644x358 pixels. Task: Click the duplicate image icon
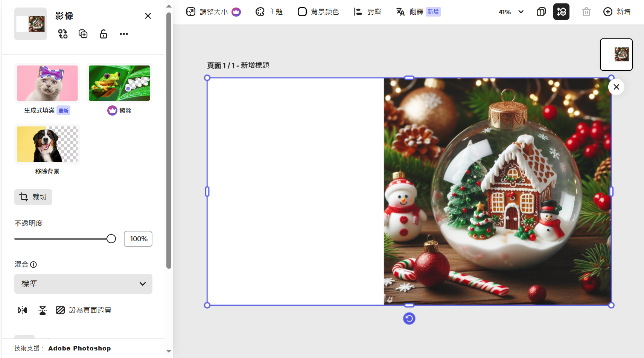tap(83, 34)
